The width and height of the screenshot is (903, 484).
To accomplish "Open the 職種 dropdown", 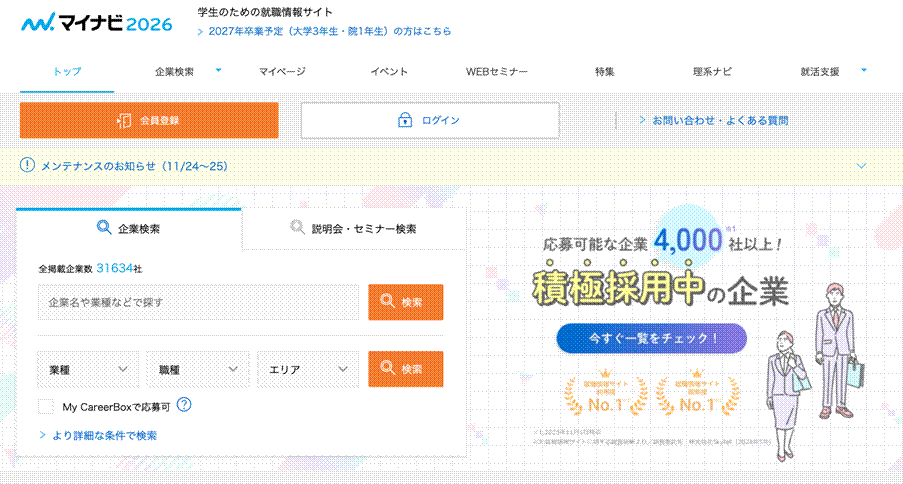I will pos(198,369).
